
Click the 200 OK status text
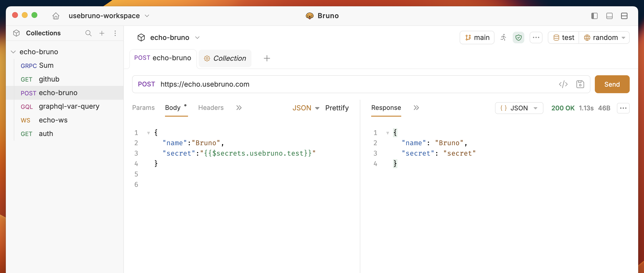pyautogui.click(x=563, y=108)
